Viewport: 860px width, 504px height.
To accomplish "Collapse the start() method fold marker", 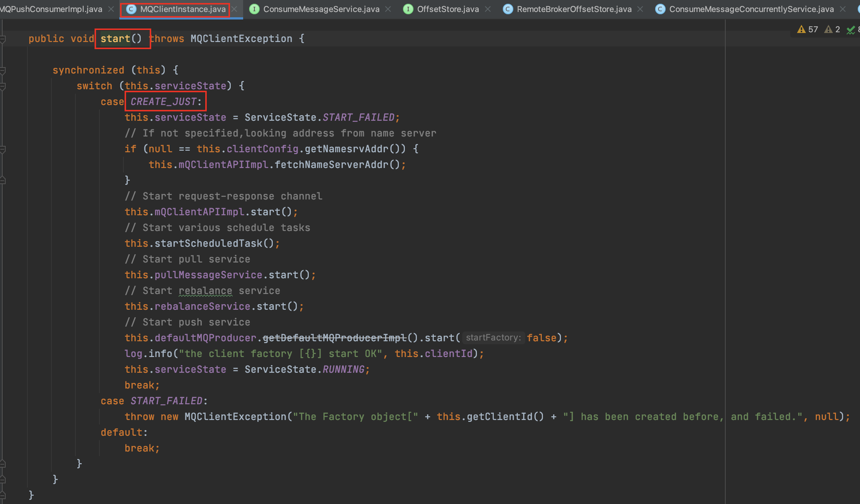I will [x=3, y=39].
